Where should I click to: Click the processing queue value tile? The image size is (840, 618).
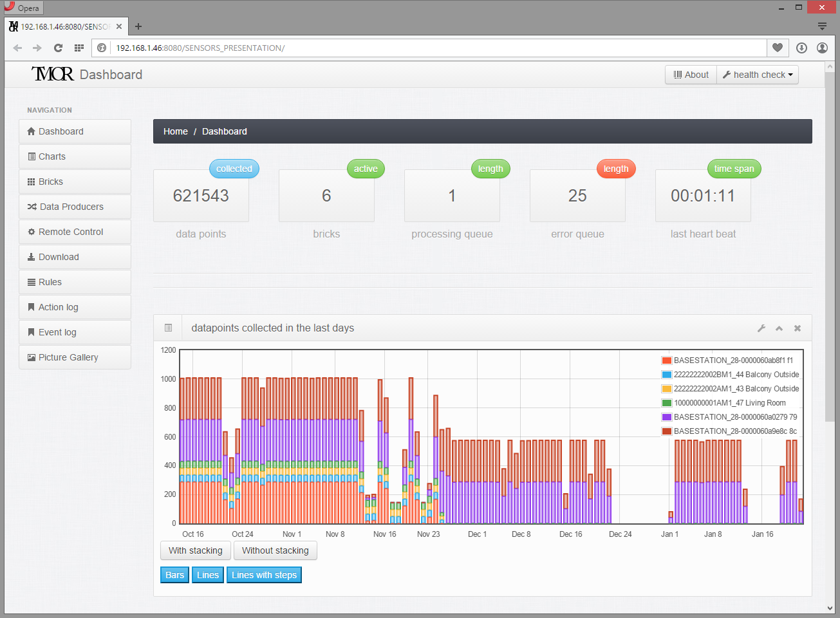[452, 196]
